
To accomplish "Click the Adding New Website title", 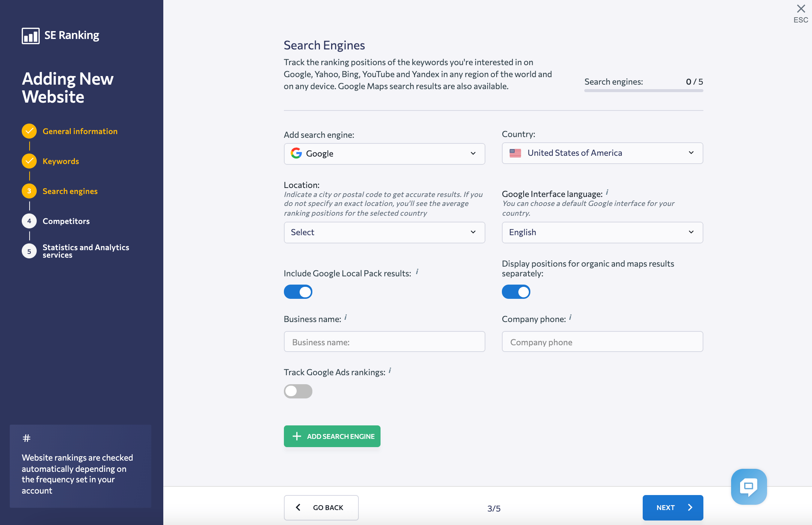I will (x=67, y=88).
